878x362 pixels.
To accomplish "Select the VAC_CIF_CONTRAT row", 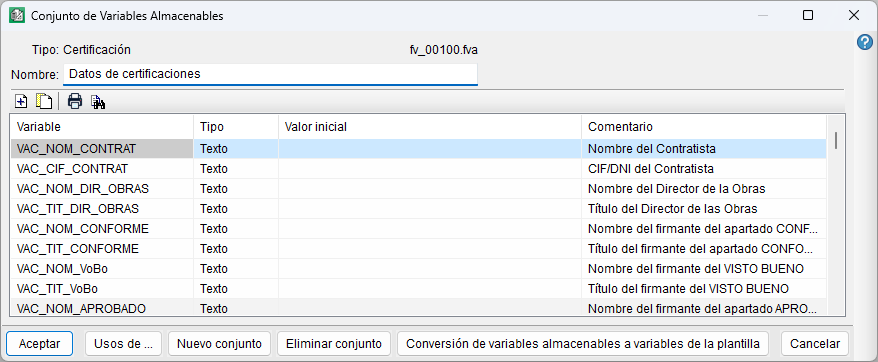I will click(x=418, y=169).
